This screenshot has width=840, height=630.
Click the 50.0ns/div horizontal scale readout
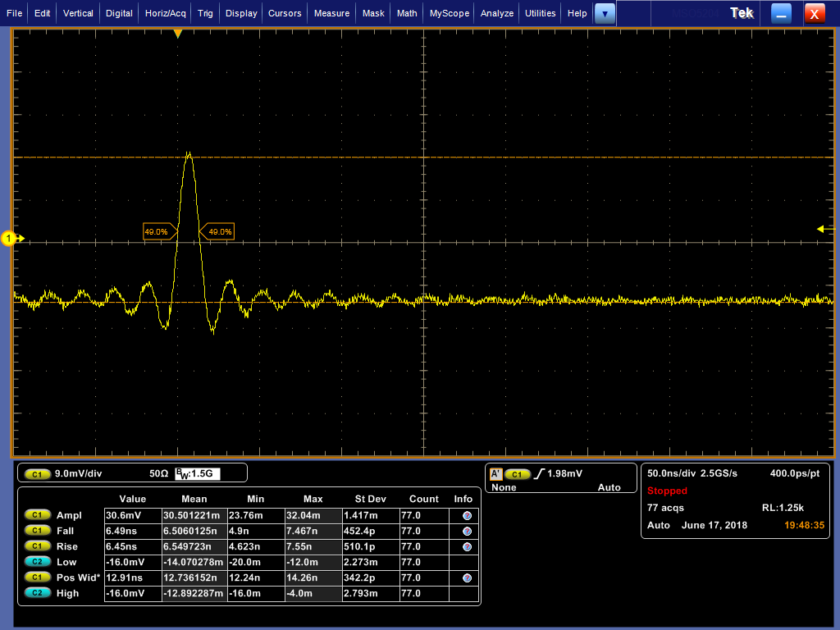coord(669,473)
